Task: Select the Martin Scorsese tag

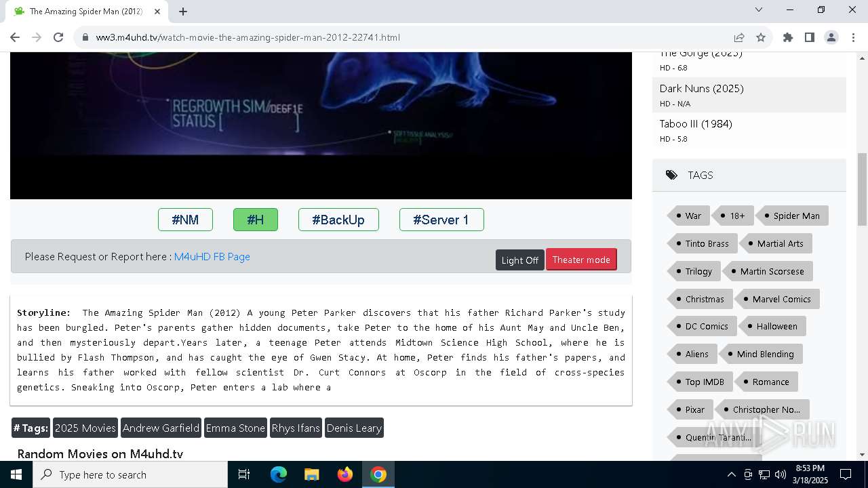Action: tap(768, 271)
